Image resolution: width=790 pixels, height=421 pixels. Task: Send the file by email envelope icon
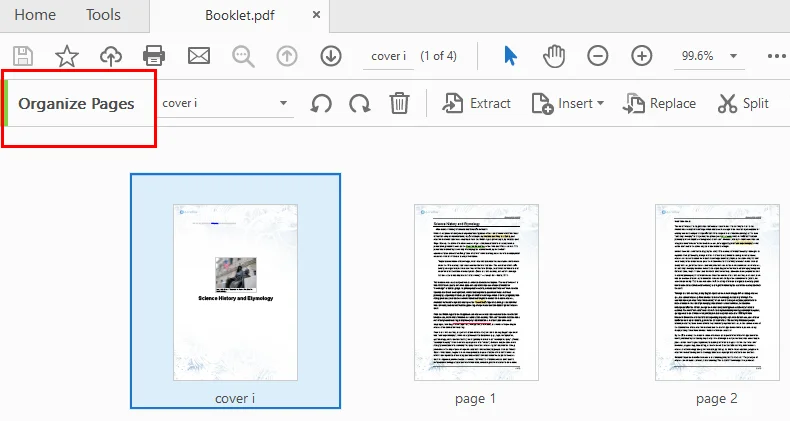click(199, 56)
